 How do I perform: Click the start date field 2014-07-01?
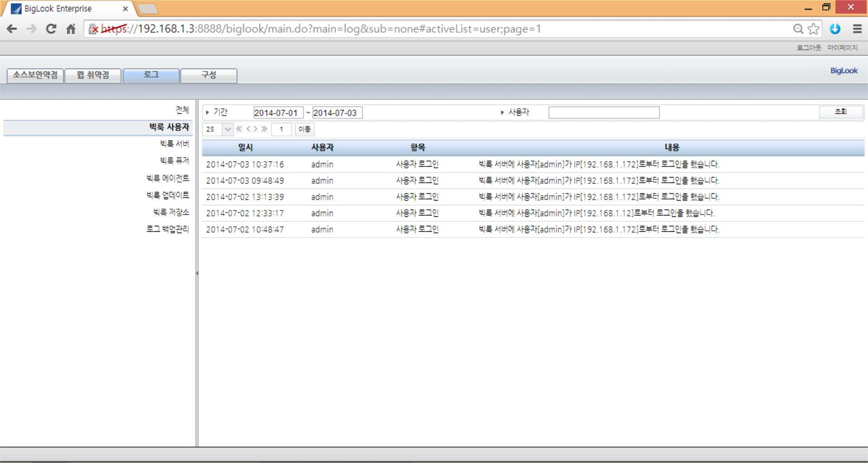pyautogui.click(x=278, y=112)
